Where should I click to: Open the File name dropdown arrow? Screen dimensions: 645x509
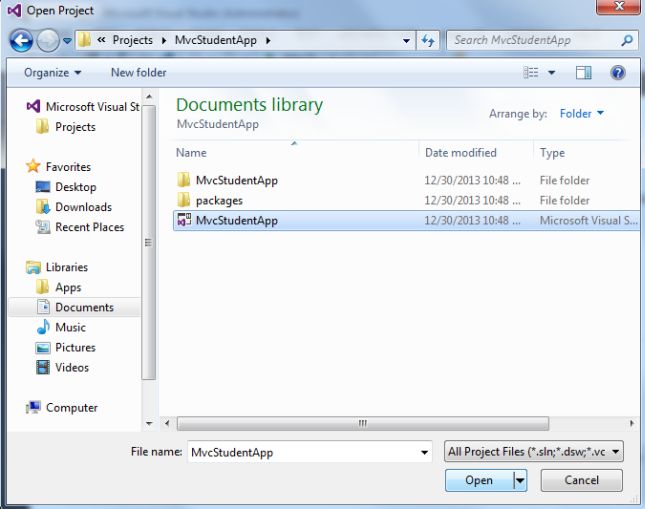(x=424, y=452)
